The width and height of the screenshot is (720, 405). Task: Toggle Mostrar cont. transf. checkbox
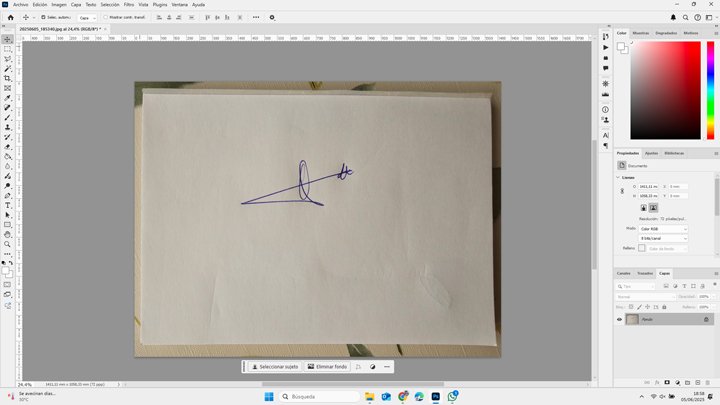106,17
